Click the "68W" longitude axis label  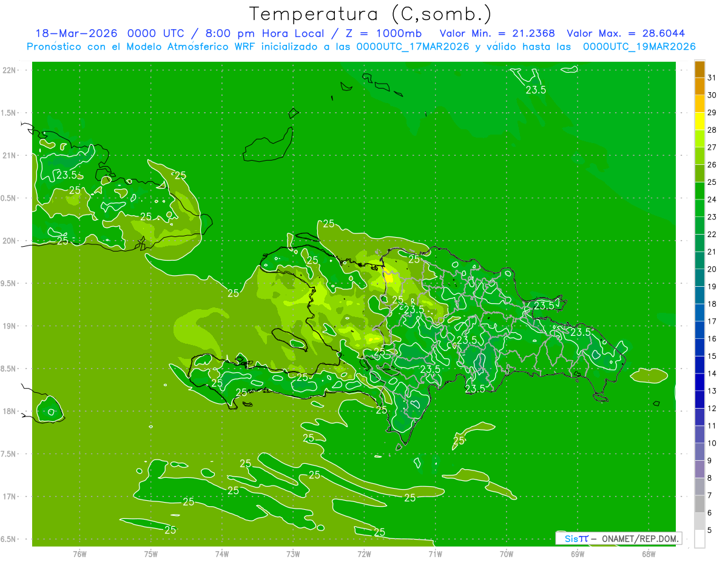click(649, 554)
